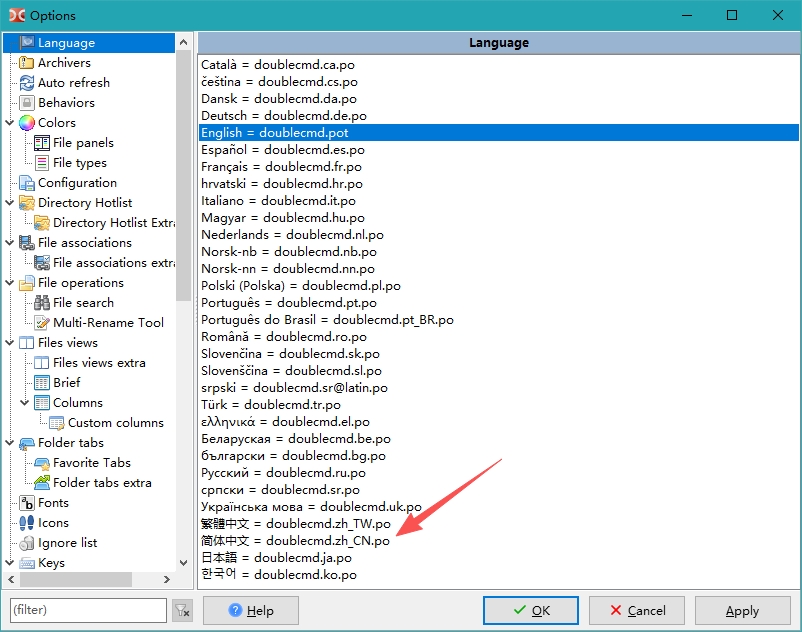Click the Brief view icon
Image resolution: width=802 pixels, height=632 pixels.
point(42,382)
